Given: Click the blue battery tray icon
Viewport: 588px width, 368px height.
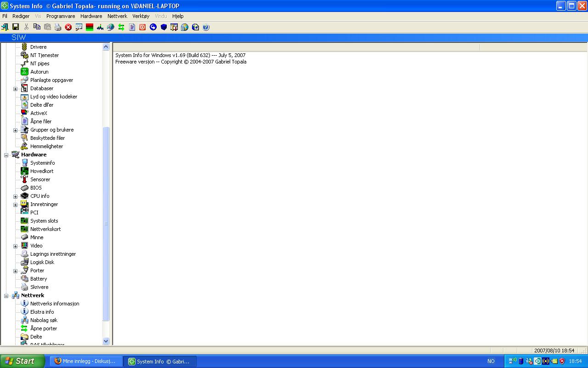Looking at the screenshot, I should click(521, 361).
